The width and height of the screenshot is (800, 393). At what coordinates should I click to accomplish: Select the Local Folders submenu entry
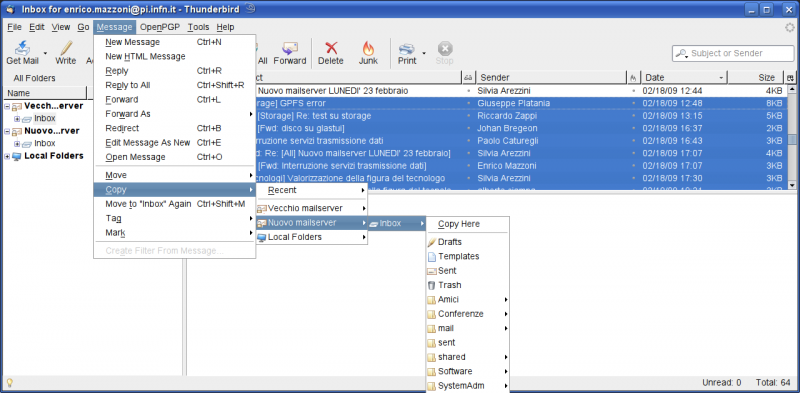(x=311, y=237)
